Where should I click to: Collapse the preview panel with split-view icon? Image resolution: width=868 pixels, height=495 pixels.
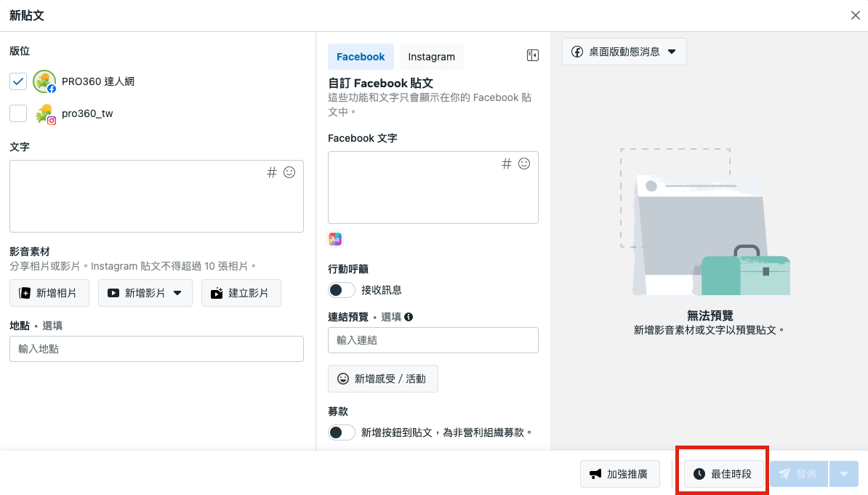pos(532,56)
